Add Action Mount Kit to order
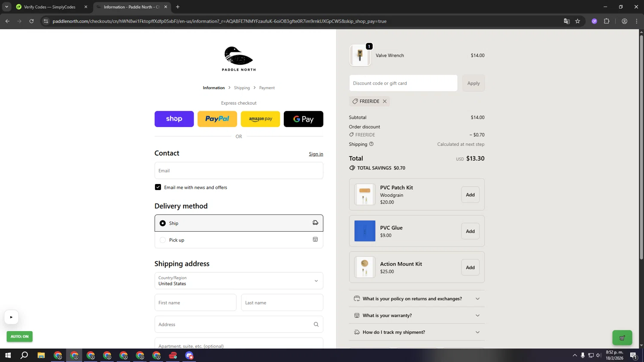This screenshot has height=362, width=644. 471,267
